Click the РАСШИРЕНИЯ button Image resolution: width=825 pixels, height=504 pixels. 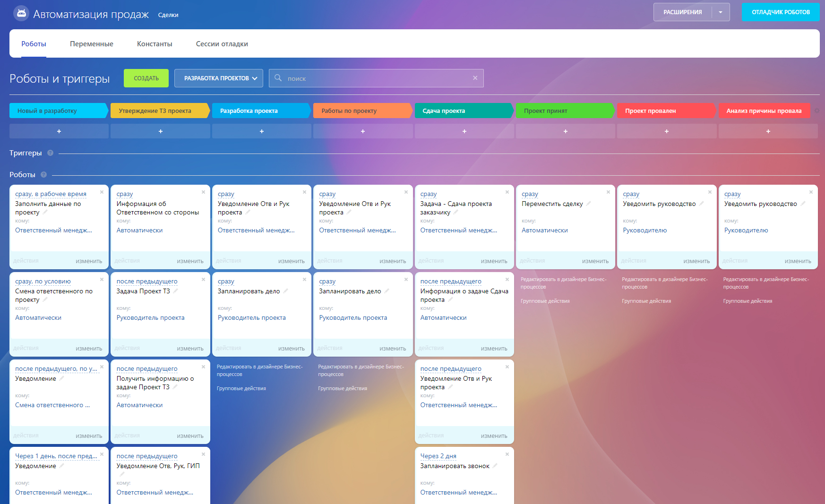[683, 12]
